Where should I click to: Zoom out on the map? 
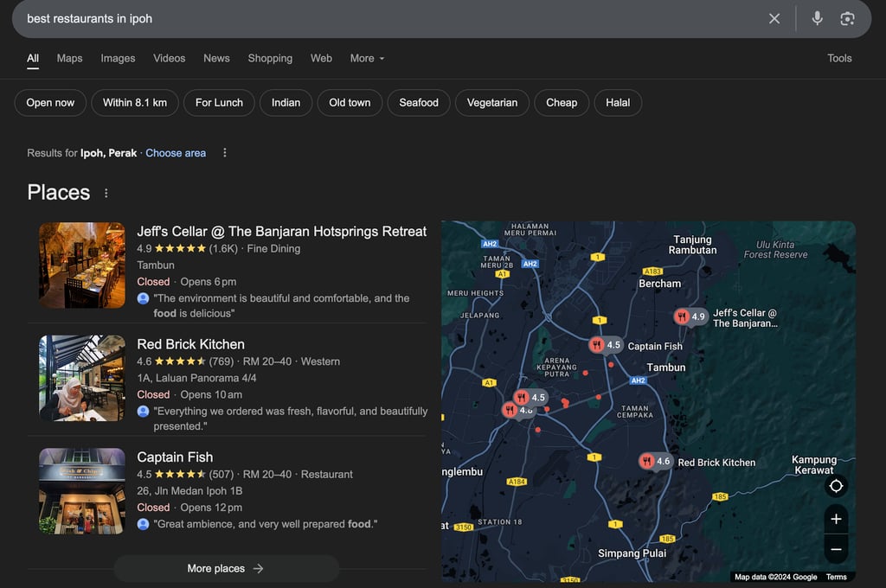pyautogui.click(x=836, y=549)
